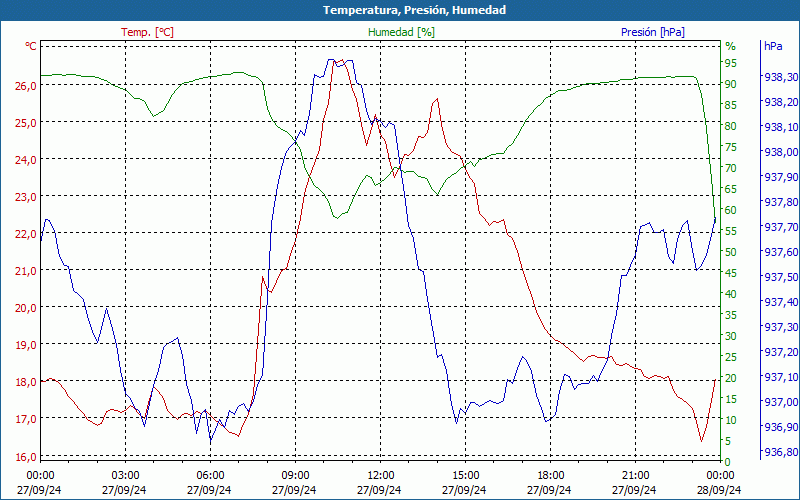Select the green '0' humidity value
The height and width of the screenshot is (500, 800).
(x=728, y=462)
